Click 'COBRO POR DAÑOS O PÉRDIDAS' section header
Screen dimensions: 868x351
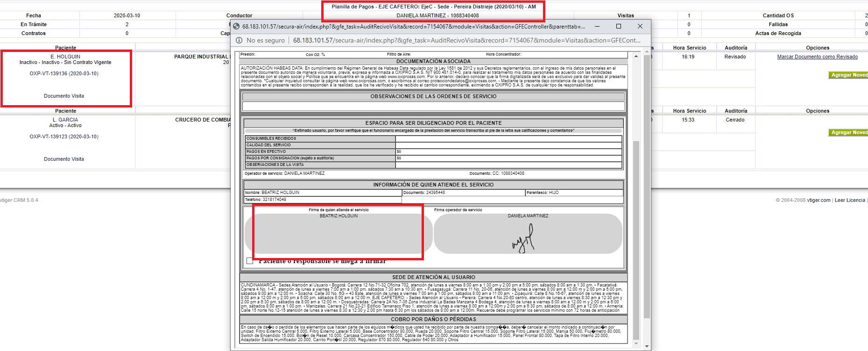[433, 319]
